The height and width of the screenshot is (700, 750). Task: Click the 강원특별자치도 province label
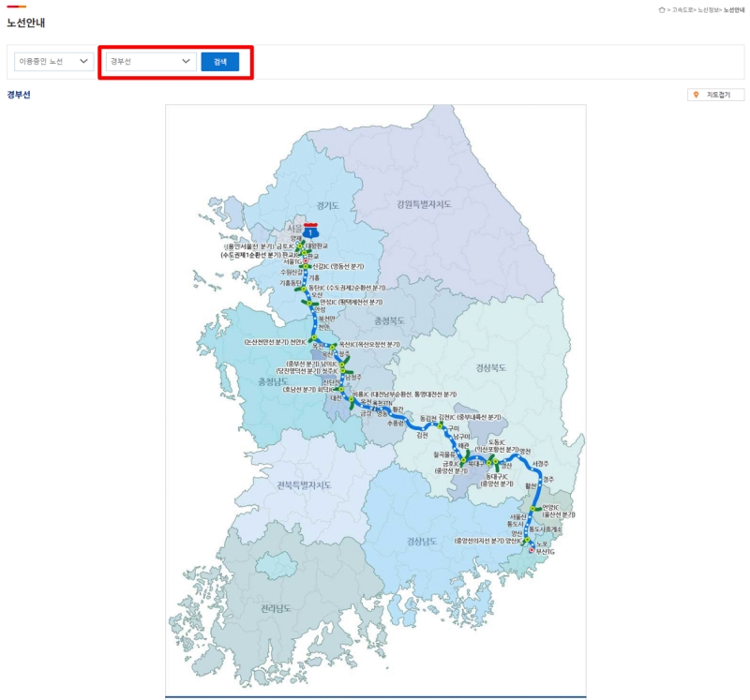tap(424, 204)
